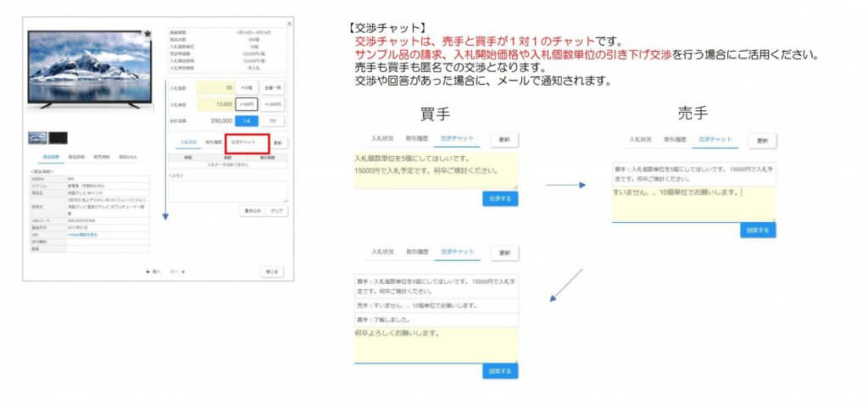Open 取引履歴 tab in upper 買手 panel
The height and width of the screenshot is (406, 868).
[416, 138]
